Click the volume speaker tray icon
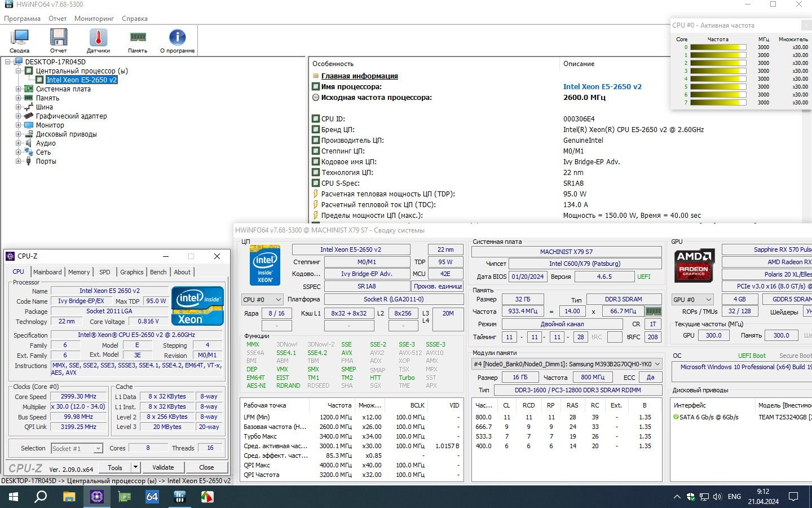This screenshot has width=812, height=508. click(717, 497)
